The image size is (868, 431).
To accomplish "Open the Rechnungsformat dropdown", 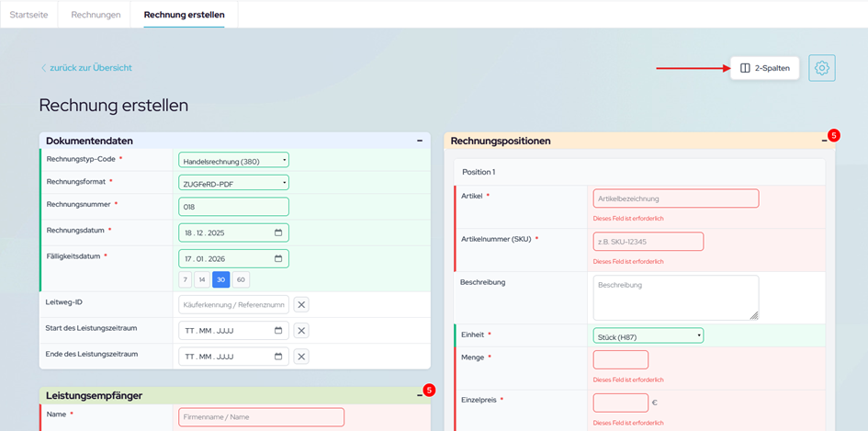I will click(233, 182).
